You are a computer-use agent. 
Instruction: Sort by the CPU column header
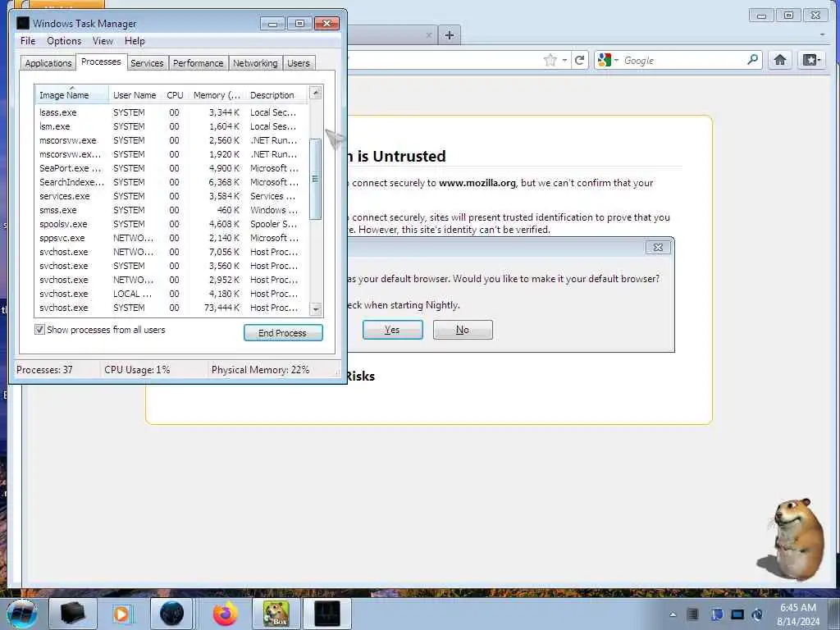[176, 95]
